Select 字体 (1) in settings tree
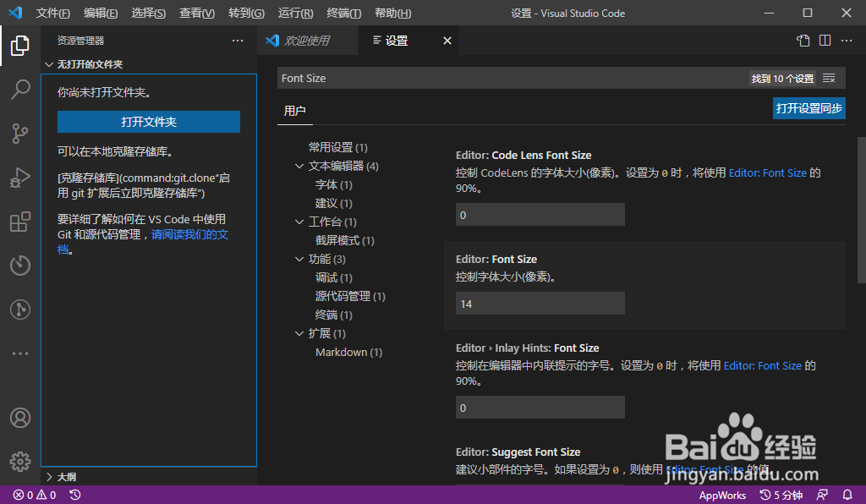This screenshot has width=866, height=504. [333, 184]
